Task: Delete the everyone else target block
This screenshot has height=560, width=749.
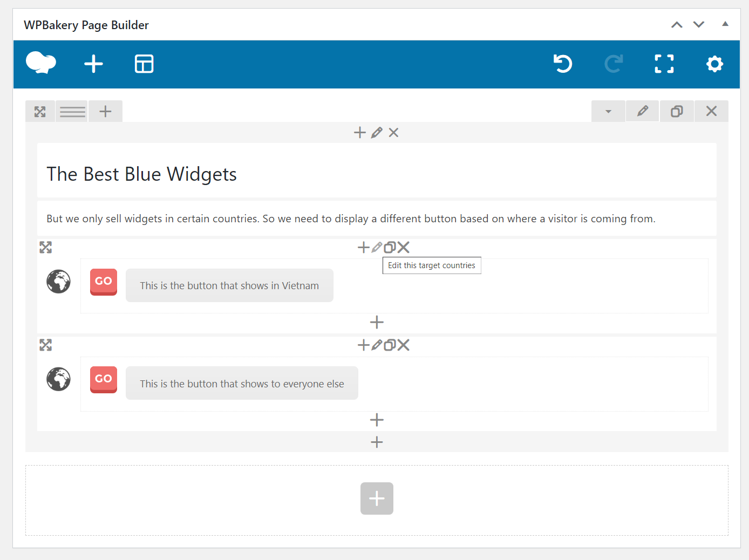Action: (404, 345)
